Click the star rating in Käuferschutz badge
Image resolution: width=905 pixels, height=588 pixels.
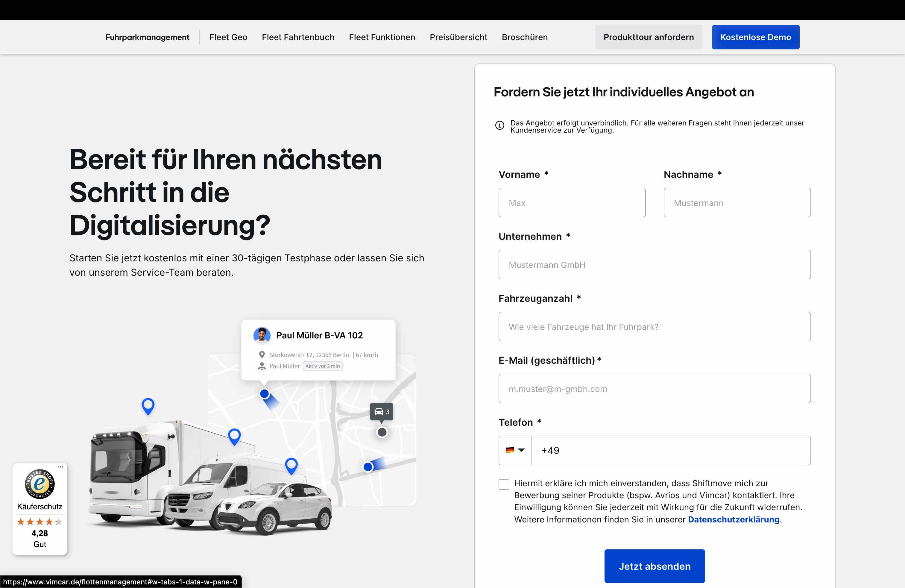click(40, 522)
